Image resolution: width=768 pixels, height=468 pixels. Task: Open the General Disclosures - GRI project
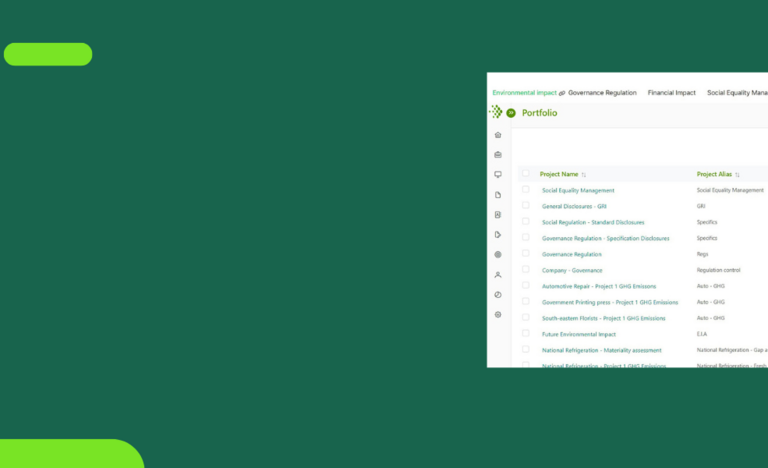point(574,206)
